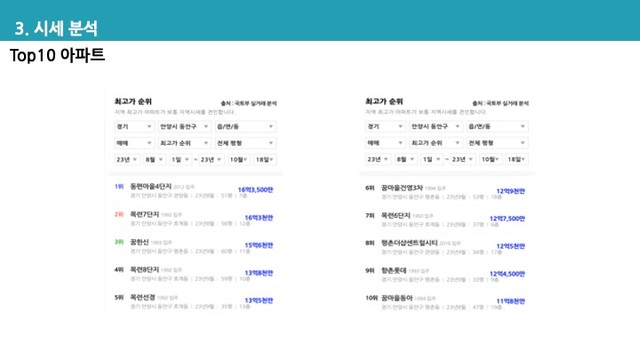Select the 6위 꿈마을건영3차 listing
Screen dimensions: 640x360
(x=445, y=192)
